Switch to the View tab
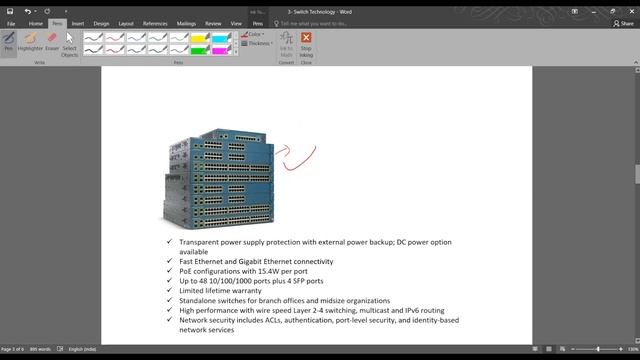Viewport: 640px width, 360px height. (x=236, y=24)
